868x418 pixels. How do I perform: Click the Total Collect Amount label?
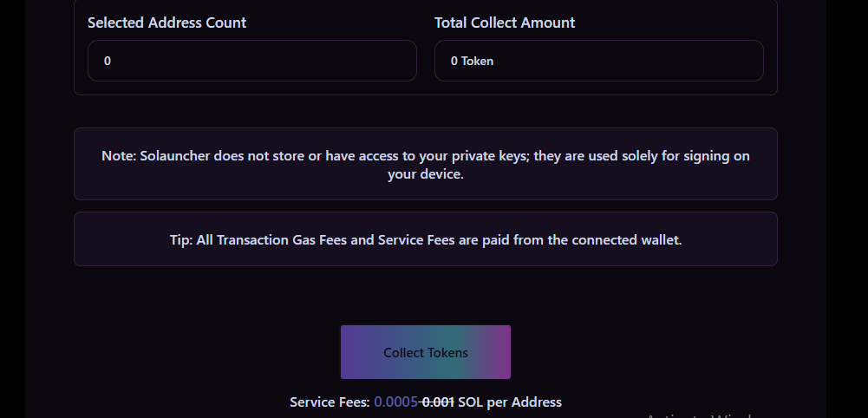click(505, 23)
